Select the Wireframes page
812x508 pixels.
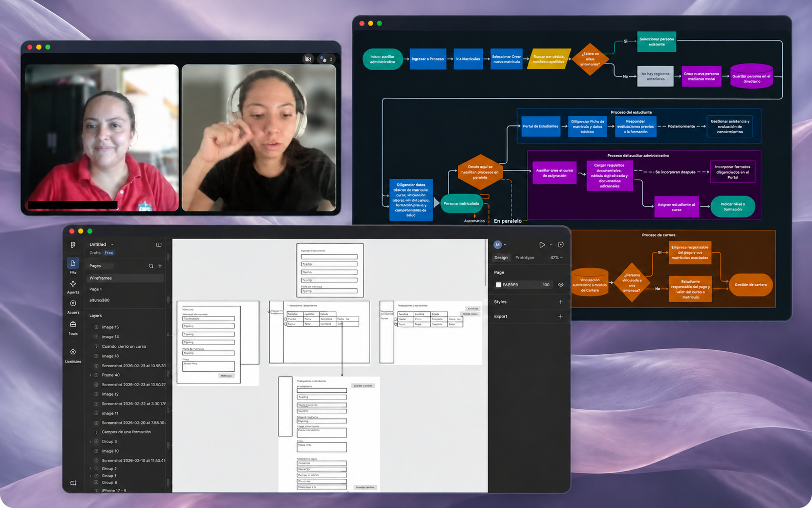pyautogui.click(x=125, y=278)
